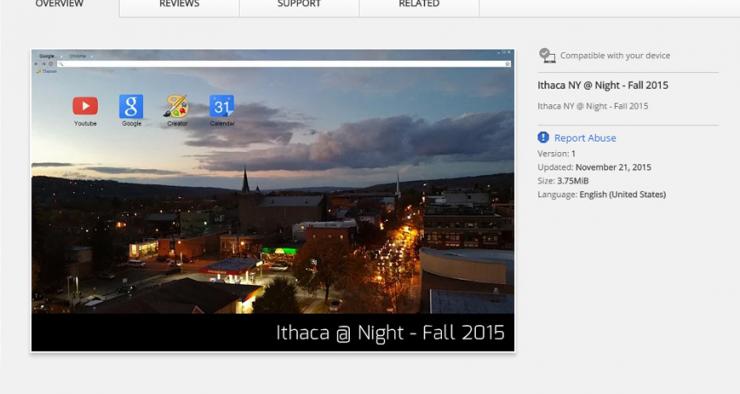Click the Report Abuse link
The image size is (740, 394).
coord(585,138)
